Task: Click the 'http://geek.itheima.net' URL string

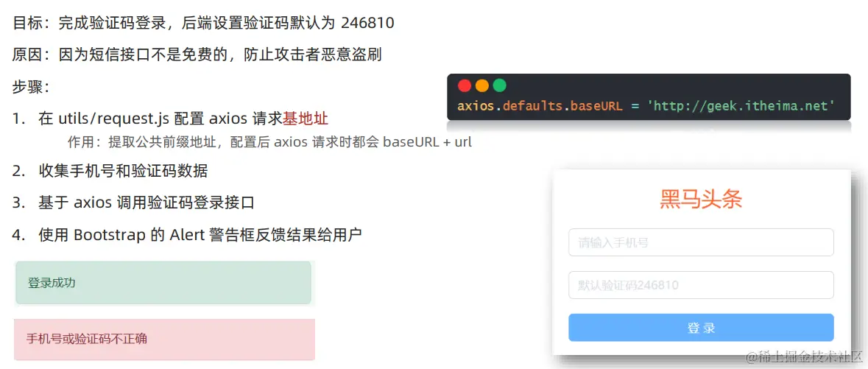Action: (x=741, y=105)
